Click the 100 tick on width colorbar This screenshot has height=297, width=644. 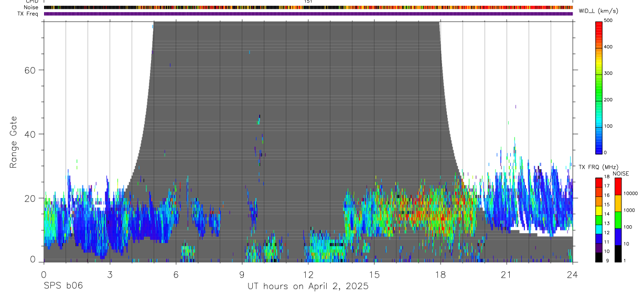[608, 126]
